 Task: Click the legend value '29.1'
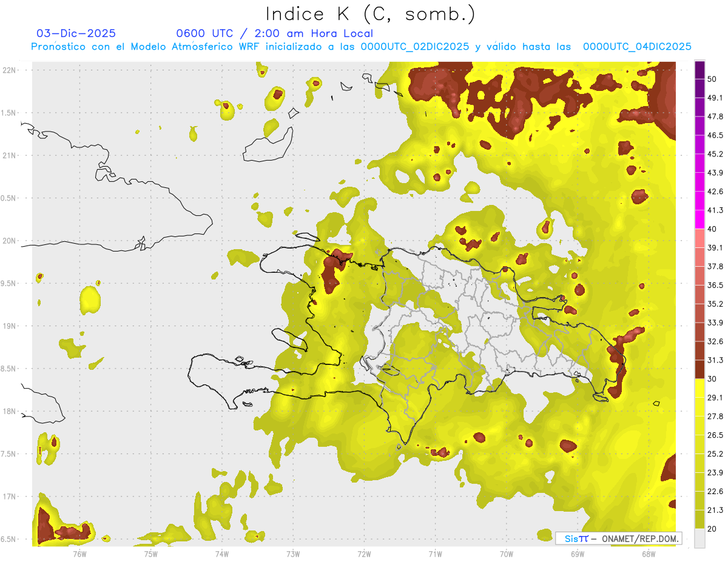tap(715, 397)
